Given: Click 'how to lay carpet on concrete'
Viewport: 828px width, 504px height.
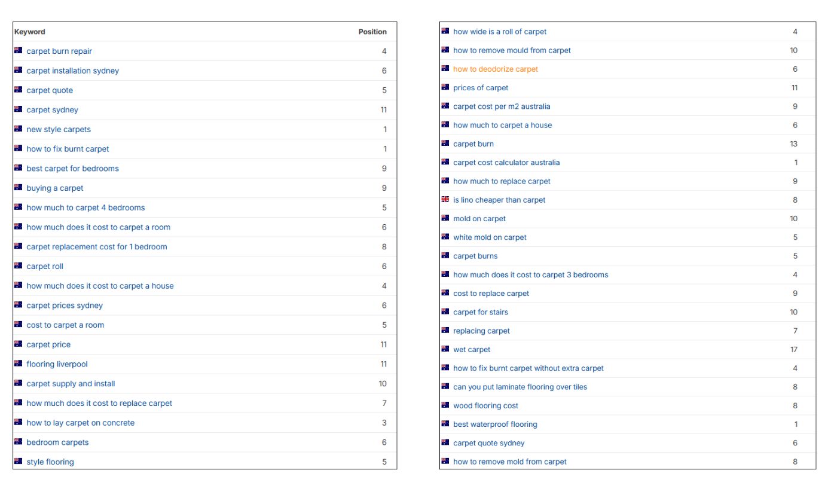Looking at the screenshot, I should pyautogui.click(x=80, y=423).
